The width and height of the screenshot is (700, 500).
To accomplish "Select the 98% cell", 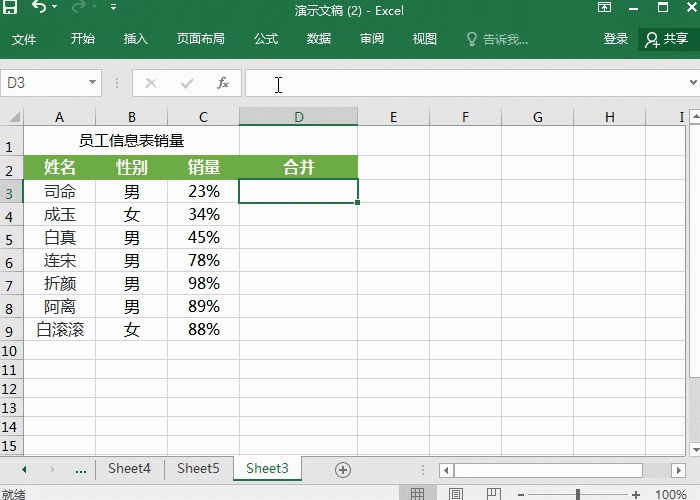I will (x=204, y=283).
